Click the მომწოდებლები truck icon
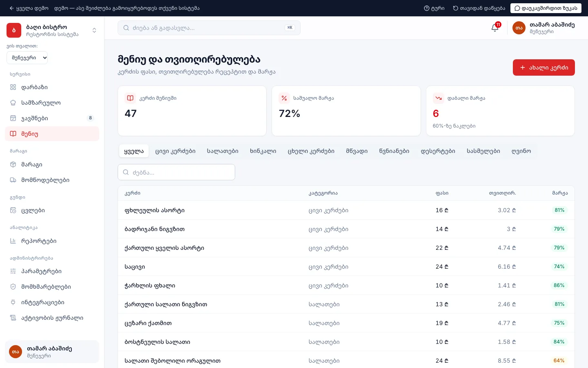This screenshot has height=368, width=588. click(13, 180)
